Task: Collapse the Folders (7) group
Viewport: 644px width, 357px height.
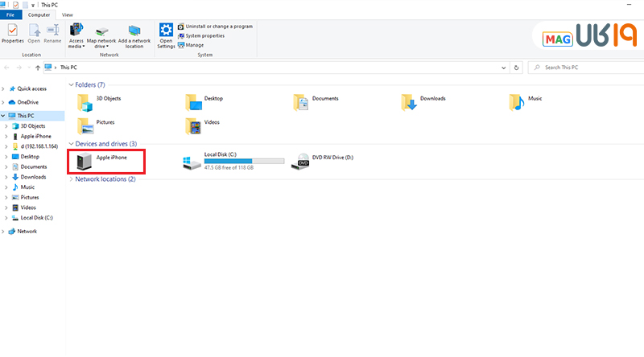Action: click(x=72, y=84)
